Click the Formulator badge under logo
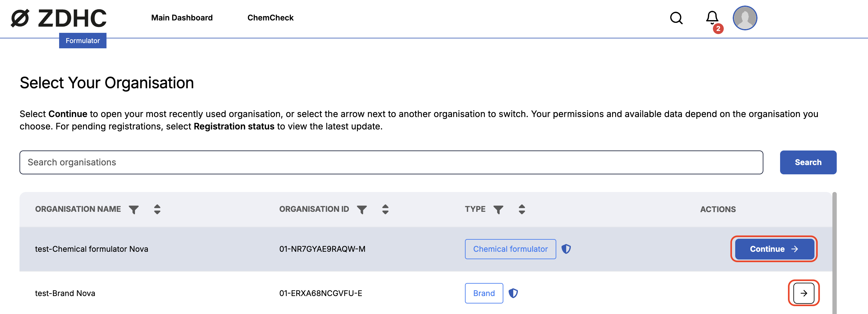 click(x=83, y=41)
